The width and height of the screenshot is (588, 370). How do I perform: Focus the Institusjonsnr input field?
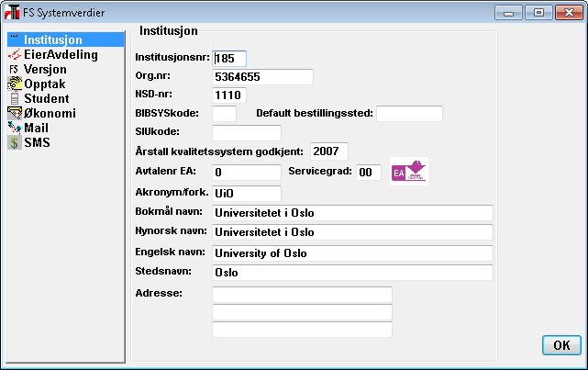pos(229,59)
